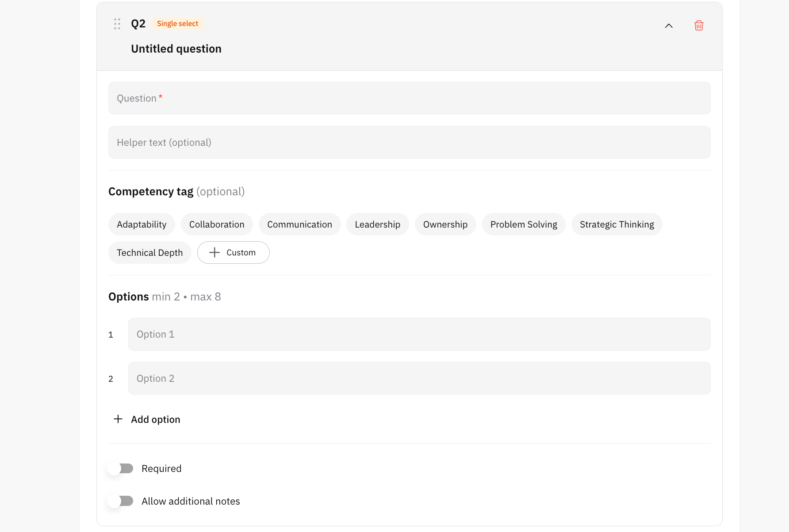The image size is (789, 532).
Task: Choose Strategic Thinking competency tag
Action: coord(617,224)
